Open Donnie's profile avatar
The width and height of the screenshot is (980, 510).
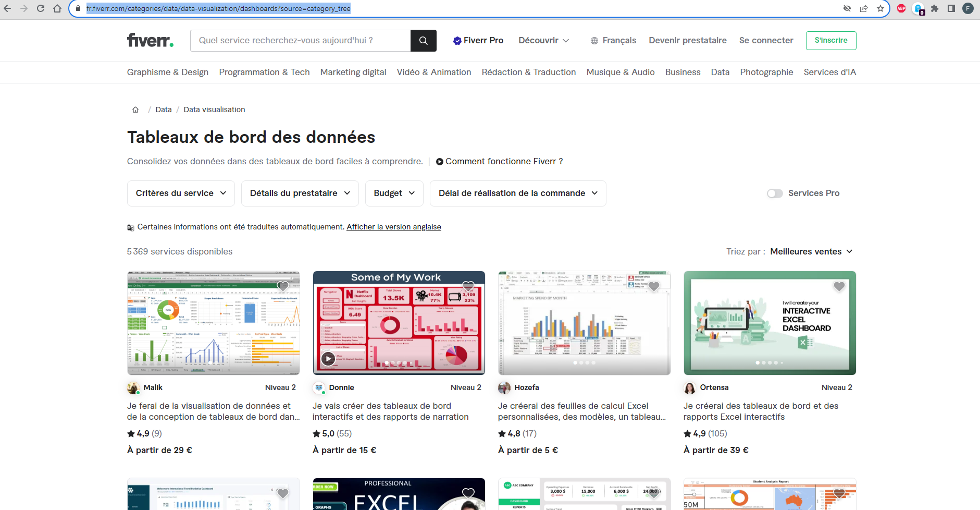319,387
